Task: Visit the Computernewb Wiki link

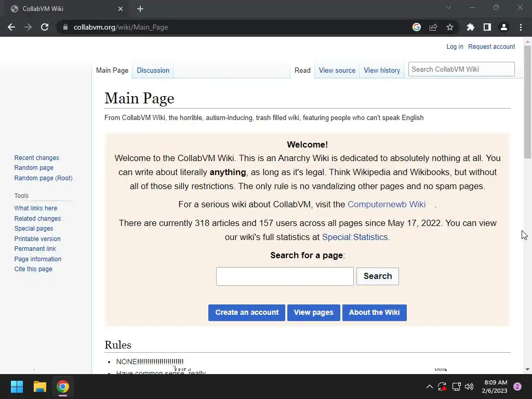Action: click(387, 204)
